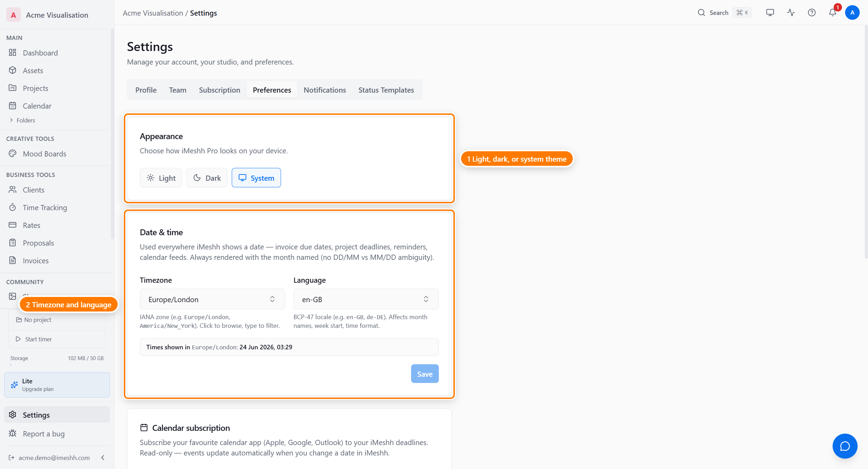Select the Preferences tab
868x469 pixels.
pyautogui.click(x=272, y=90)
